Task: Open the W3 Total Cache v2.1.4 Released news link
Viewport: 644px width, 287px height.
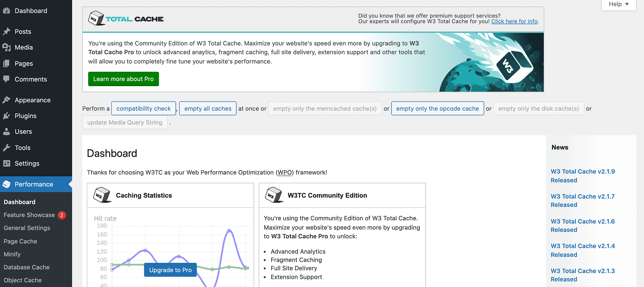Action: pos(583,250)
